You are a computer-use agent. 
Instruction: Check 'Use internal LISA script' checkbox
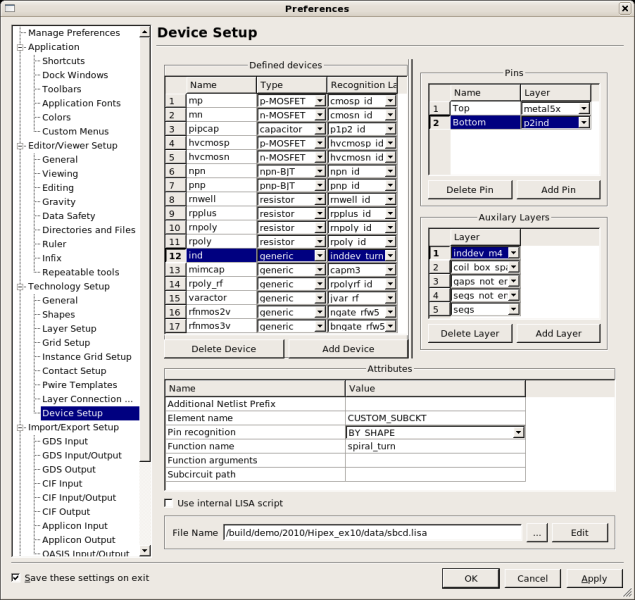pyautogui.click(x=168, y=503)
